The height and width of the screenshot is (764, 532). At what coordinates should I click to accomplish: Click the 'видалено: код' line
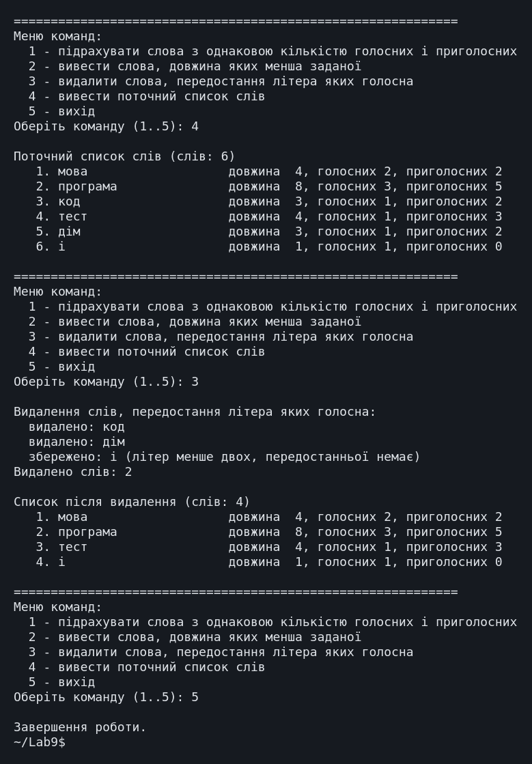(x=76, y=427)
